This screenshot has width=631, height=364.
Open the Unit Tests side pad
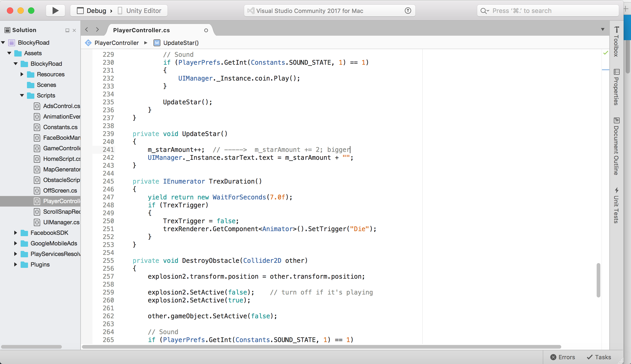point(616,205)
